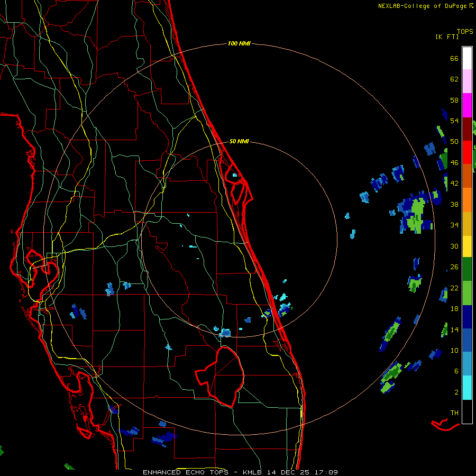
Task: Click the '62' legend value
Action: [454, 79]
